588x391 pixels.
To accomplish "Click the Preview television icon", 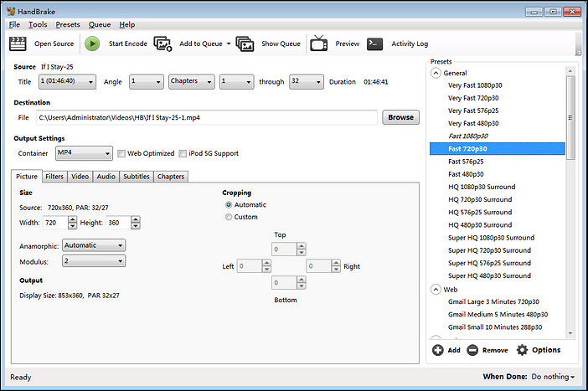I will [x=318, y=44].
